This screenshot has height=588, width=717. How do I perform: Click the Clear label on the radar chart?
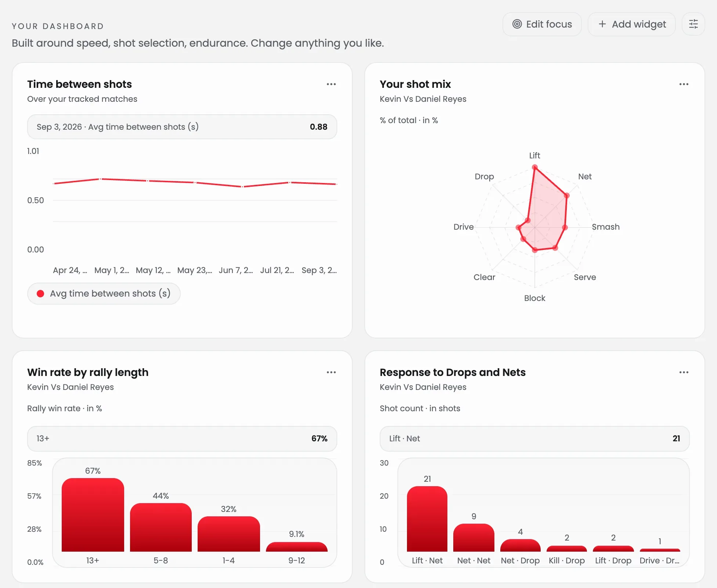pos(484,277)
